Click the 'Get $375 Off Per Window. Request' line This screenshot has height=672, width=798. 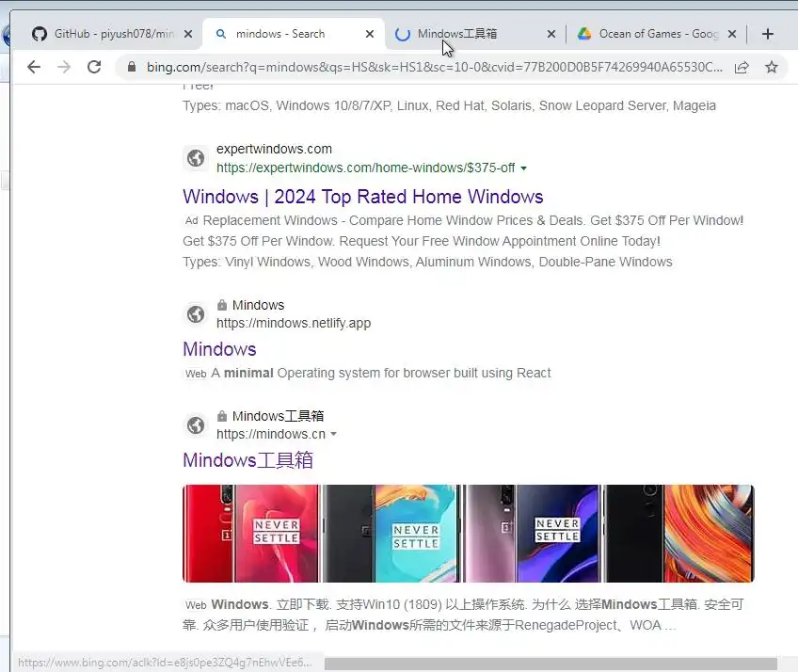pyautogui.click(x=422, y=241)
